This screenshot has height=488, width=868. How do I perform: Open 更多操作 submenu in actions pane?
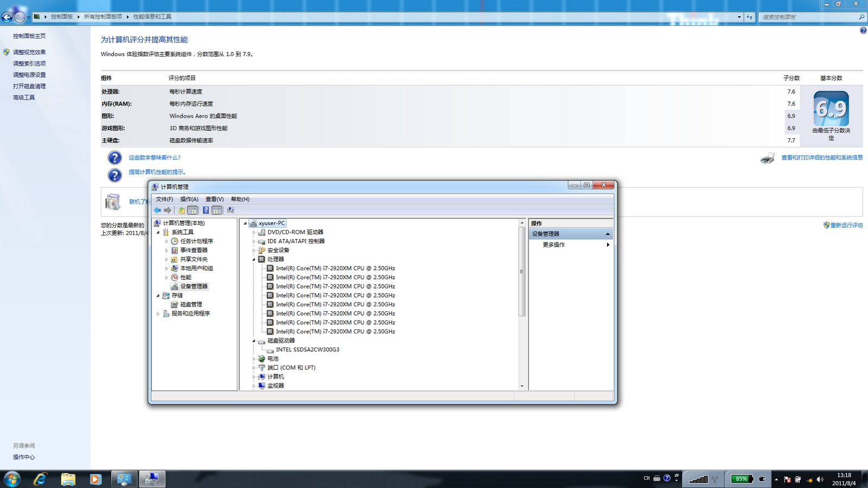572,245
